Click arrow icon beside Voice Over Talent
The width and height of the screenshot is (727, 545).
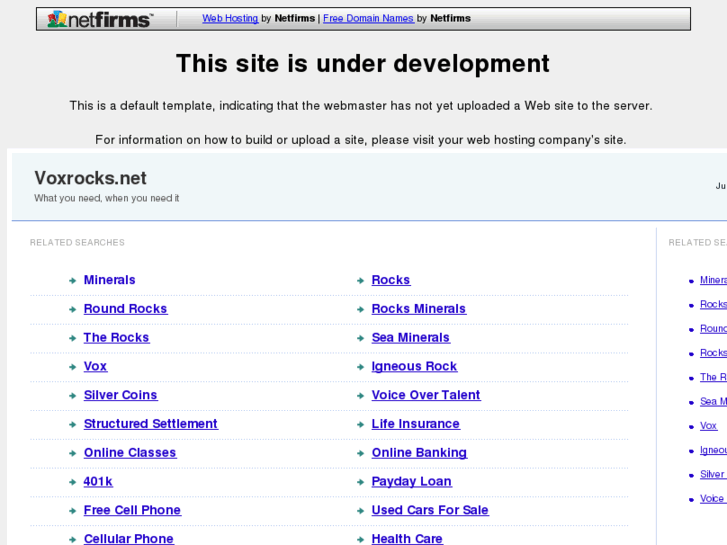pos(360,396)
